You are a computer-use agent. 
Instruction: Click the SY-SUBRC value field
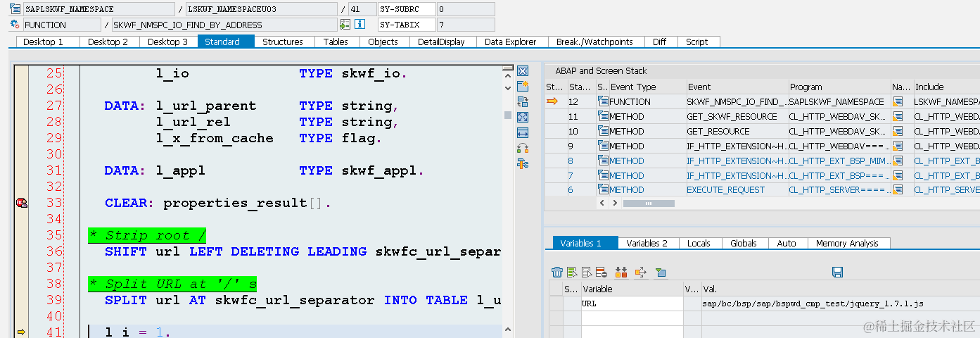pyautogui.click(x=465, y=9)
